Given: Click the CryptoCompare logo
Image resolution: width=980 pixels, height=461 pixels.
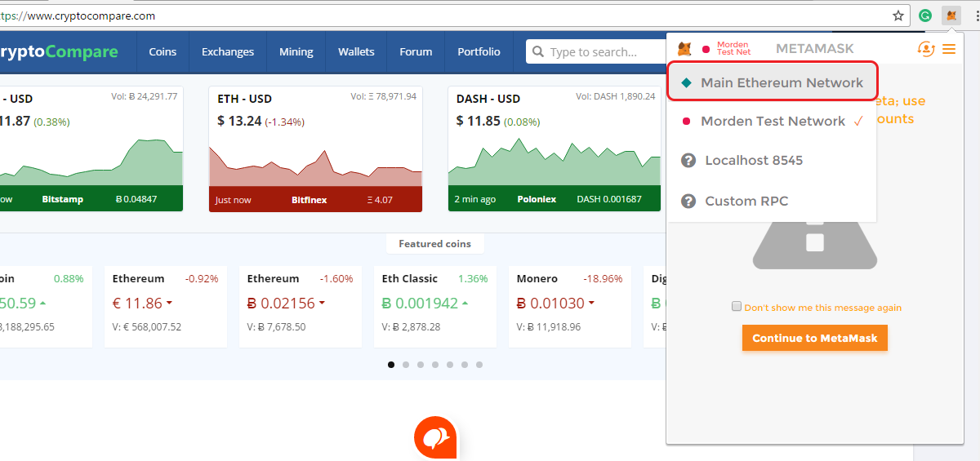Looking at the screenshot, I should (59, 52).
